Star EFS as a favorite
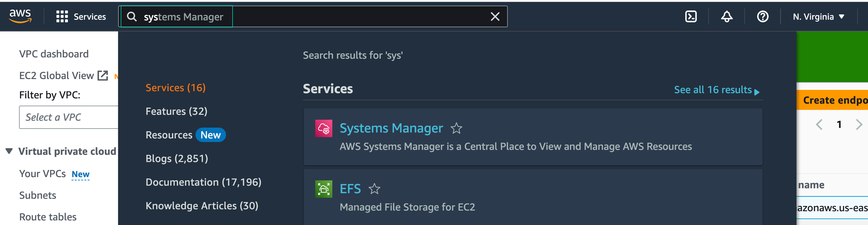 [x=375, y=189]
